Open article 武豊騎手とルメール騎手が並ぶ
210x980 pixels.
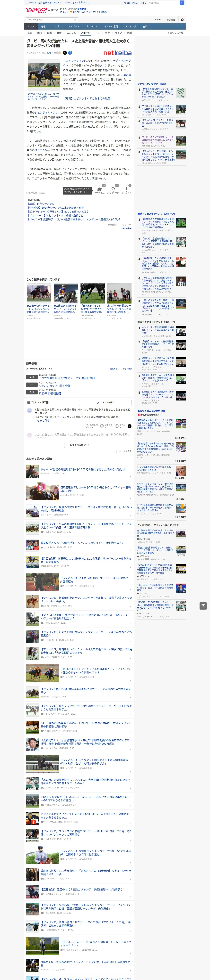82,543
